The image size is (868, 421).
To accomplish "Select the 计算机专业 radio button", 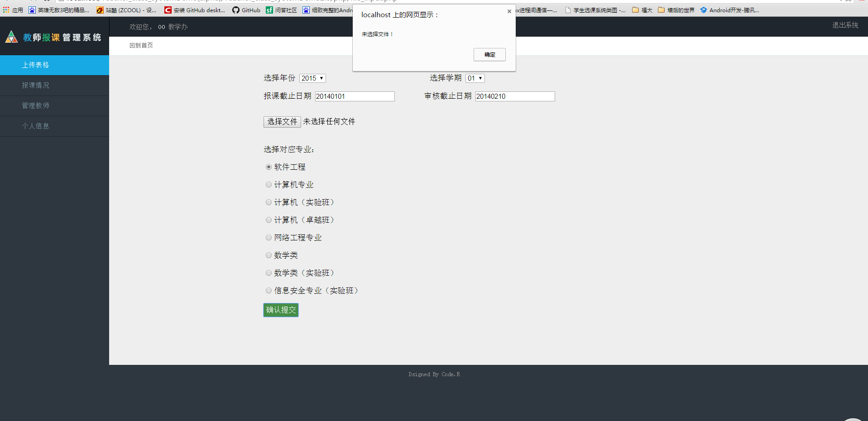I will pyautogui.click(x=269, y=185).
